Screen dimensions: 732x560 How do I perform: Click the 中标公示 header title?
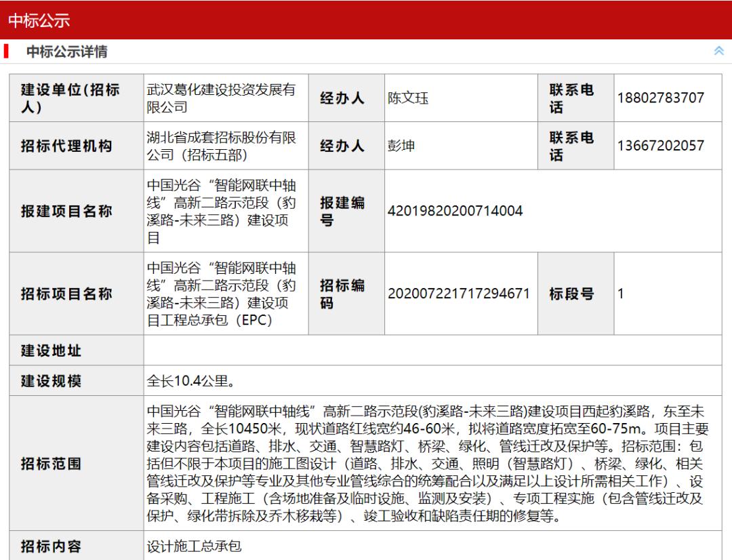tap(39, 20)
